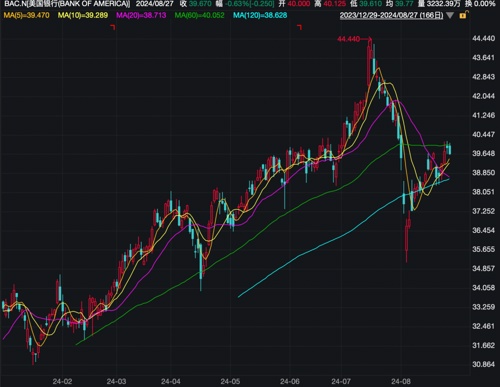Click the 35.655 price axis label
The height and width of the screenshot is (387, 500).
[x=483, y=249]
